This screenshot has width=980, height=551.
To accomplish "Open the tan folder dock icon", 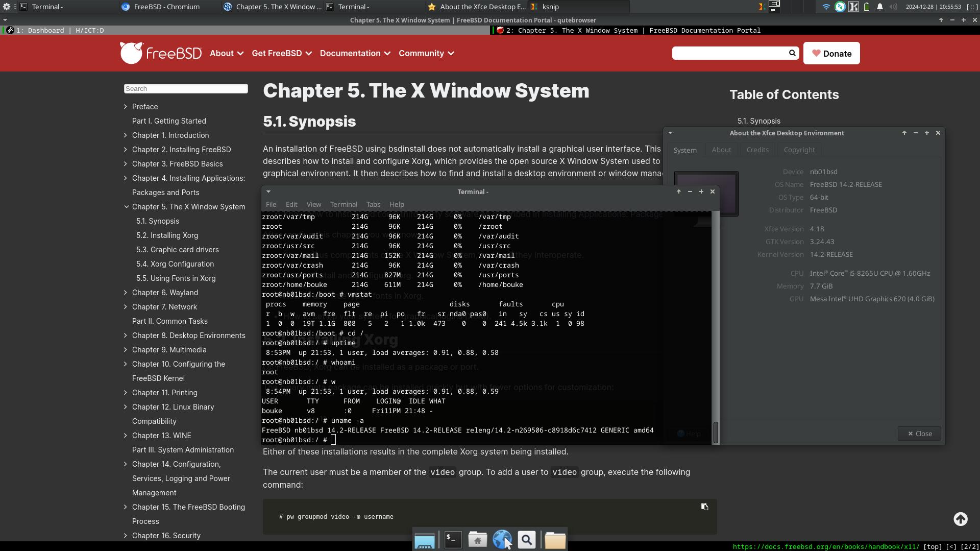I will [555, 540].
